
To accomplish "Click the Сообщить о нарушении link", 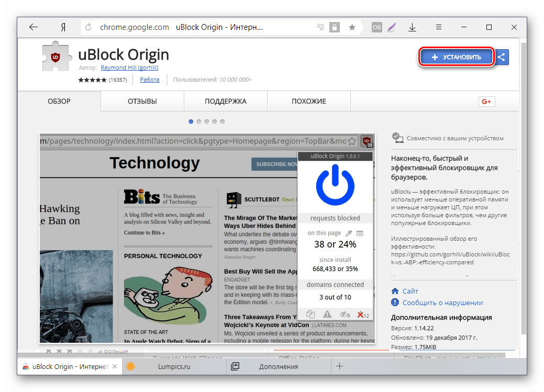I will [442, 303].
